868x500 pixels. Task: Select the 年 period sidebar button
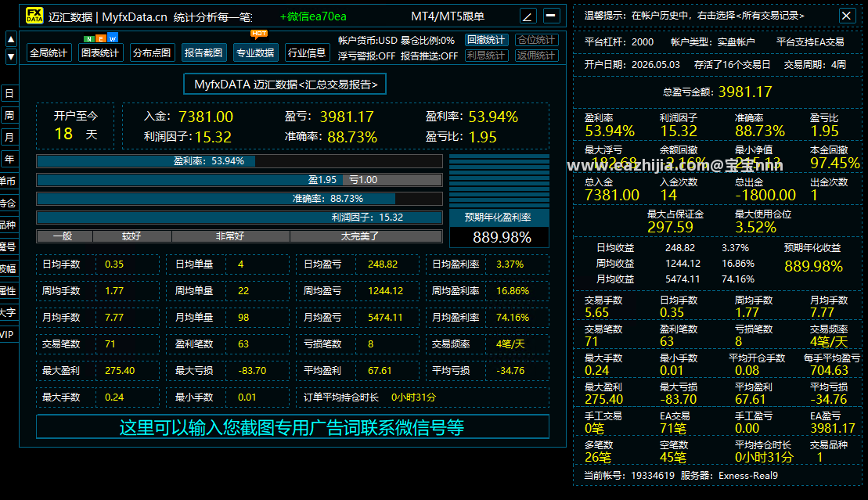pyautogui.click(x=9, y=159)
